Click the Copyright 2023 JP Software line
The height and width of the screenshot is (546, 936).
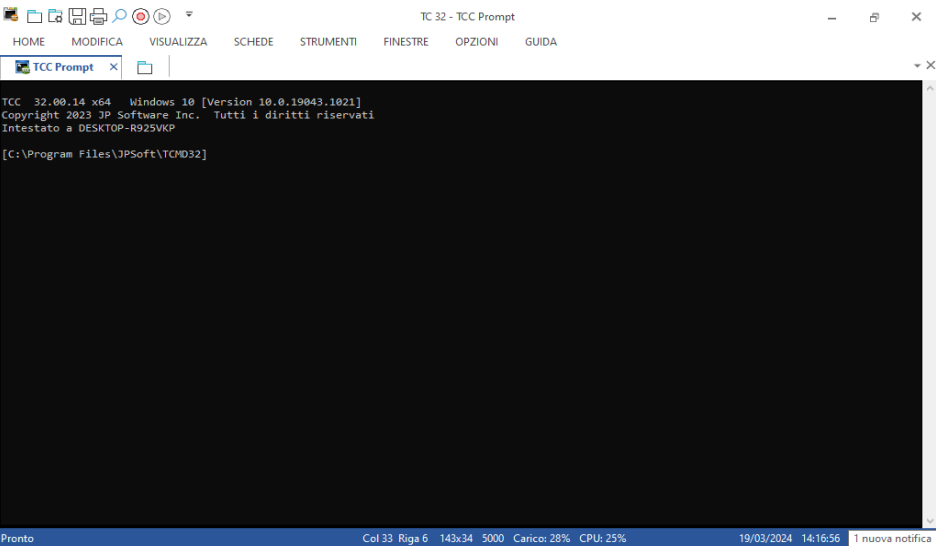[187, 115]
